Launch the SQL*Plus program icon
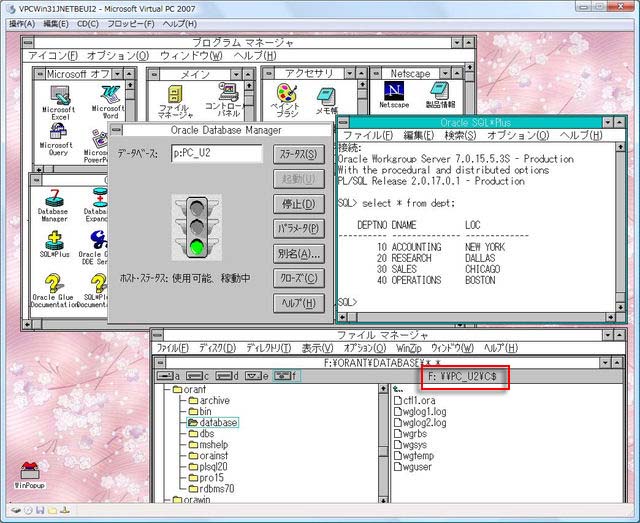Image resolution: width=640 pixels, height=523 pixels. pyautogui.click(x=54, y=244)
